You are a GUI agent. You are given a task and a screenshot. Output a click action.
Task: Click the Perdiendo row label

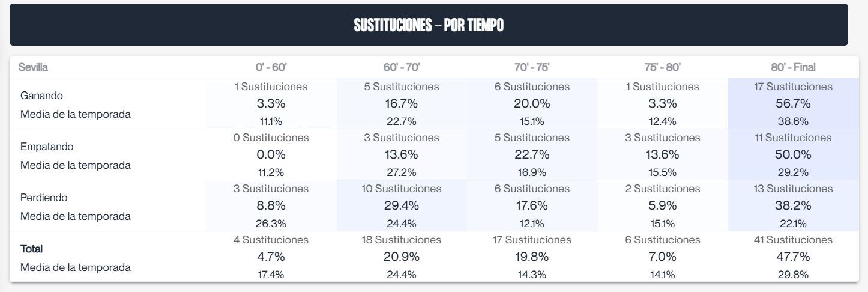point(44,198)
